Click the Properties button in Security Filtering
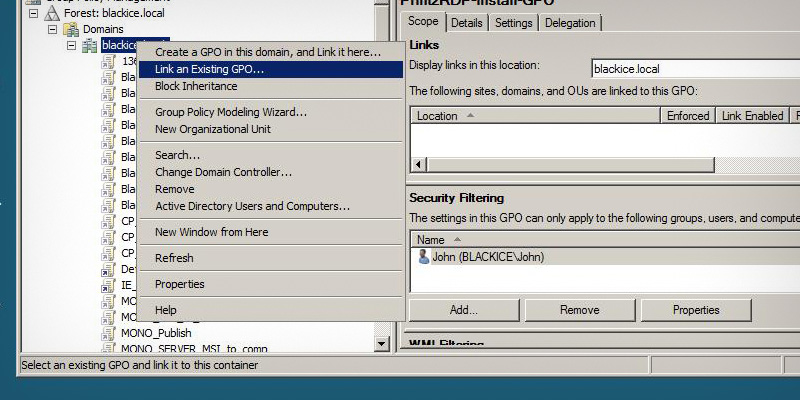This screenshot has width=800, height=400. [695, 310]
